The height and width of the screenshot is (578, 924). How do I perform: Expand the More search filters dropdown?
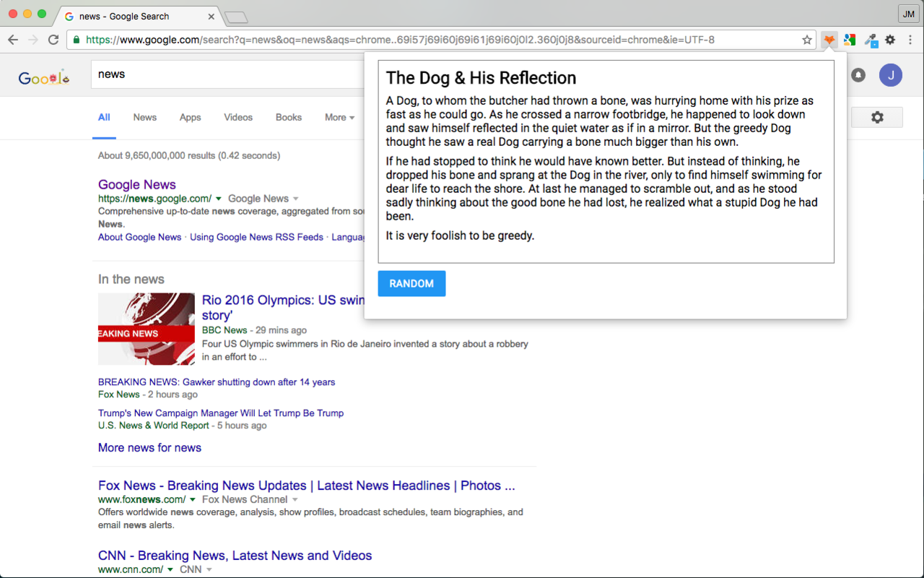[x=339, y=117]
